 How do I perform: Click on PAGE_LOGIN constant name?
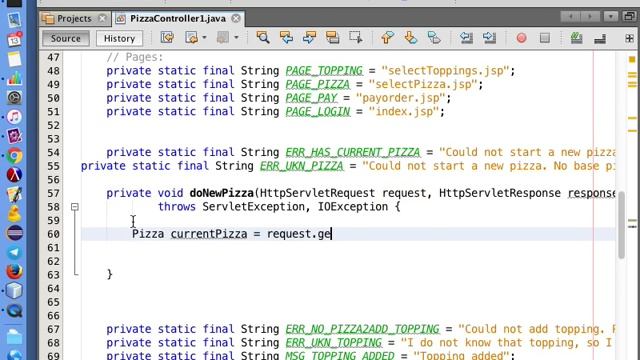[318, 111]
